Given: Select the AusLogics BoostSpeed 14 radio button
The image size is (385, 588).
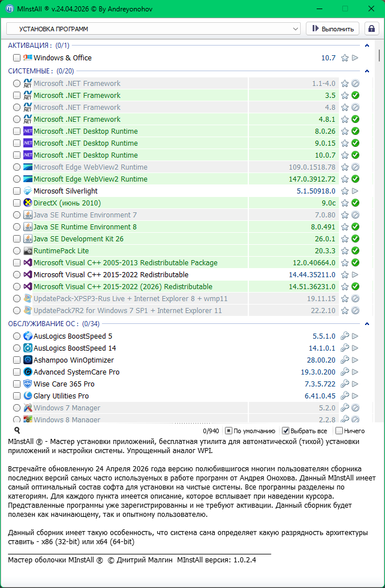Looking at the screenshot, I should tap(17, 348).
